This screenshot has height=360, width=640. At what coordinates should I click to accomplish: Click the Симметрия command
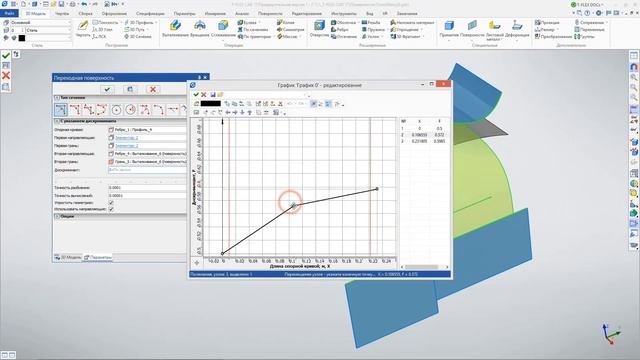[x=290, y=29]
